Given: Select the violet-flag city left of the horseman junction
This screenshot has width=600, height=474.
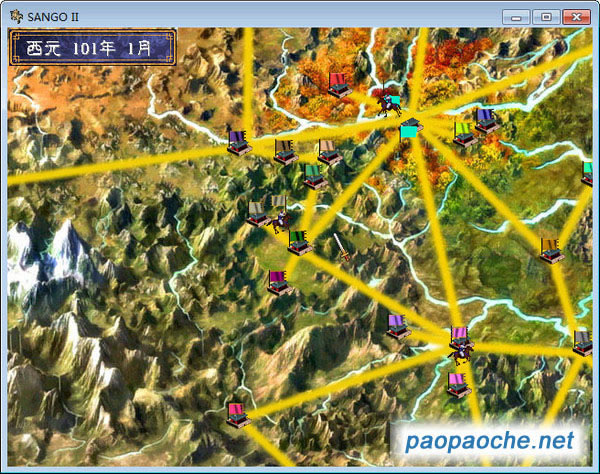Looking at the screenshot, I should [398, 326].
